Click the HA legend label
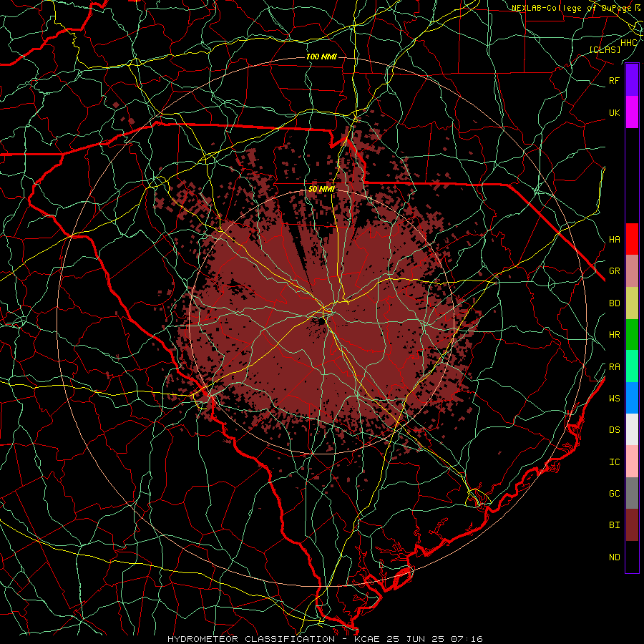 pos(614,240)
